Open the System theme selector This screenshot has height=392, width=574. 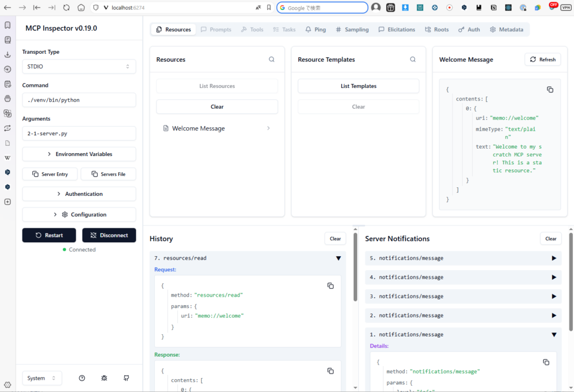point(42,378)
